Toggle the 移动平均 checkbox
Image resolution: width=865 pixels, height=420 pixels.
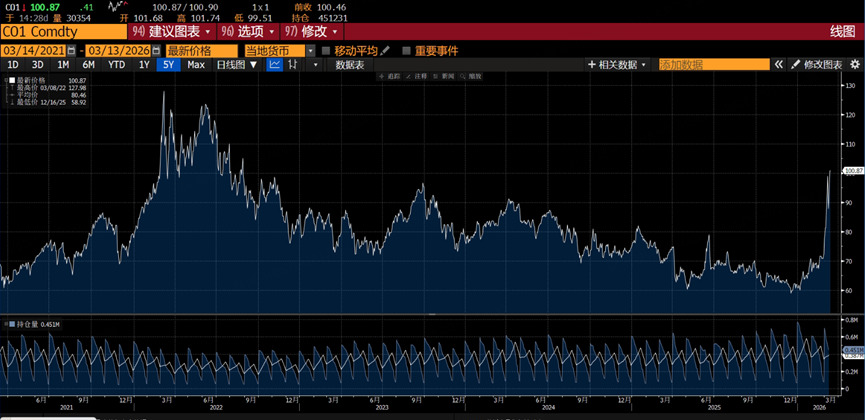(325, 51)
